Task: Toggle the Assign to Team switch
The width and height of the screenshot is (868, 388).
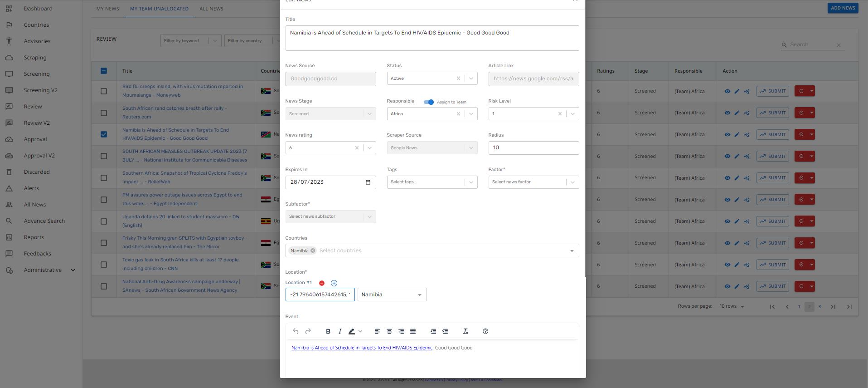Action: click(x=429, y=102)
